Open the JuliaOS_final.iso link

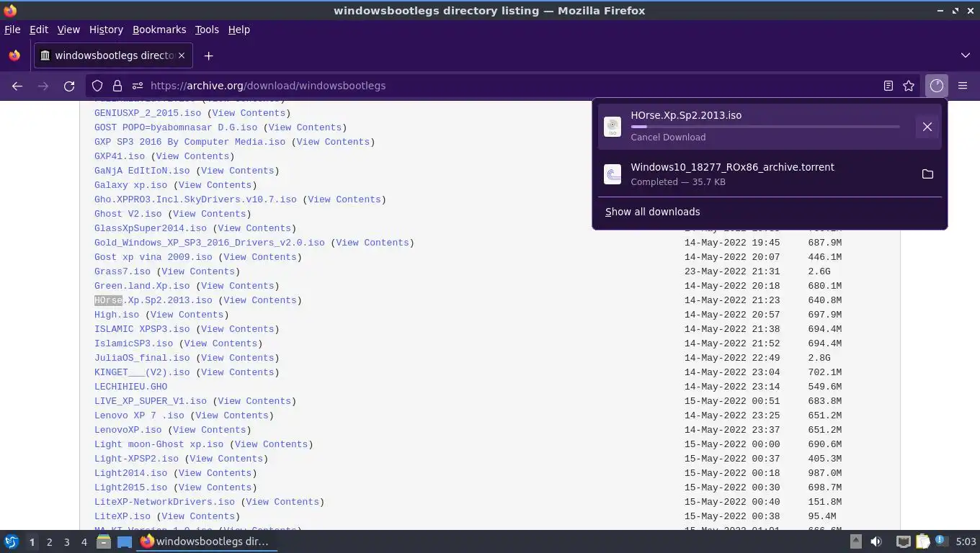point(142,358)
